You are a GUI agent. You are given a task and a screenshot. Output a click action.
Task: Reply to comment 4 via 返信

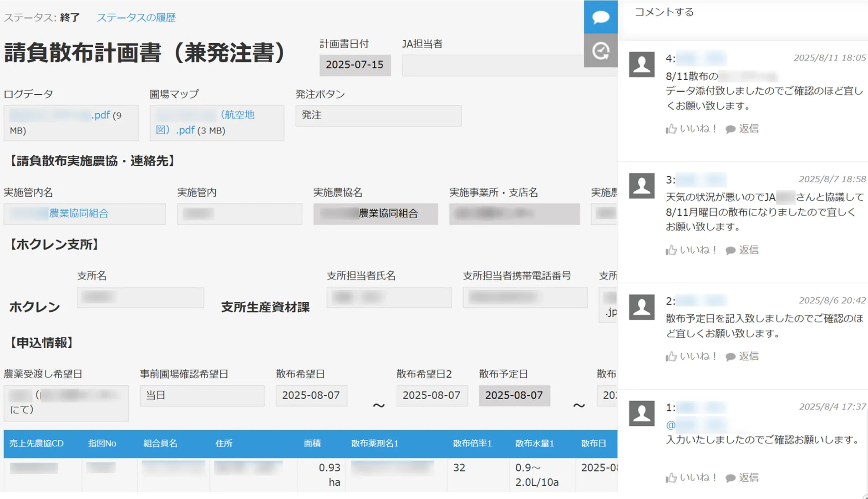tap(742, 129)
